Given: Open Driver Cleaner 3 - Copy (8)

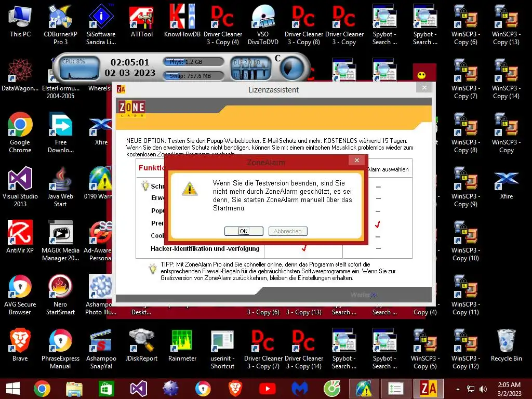Looking at the screenshot, I should (303, 25).
